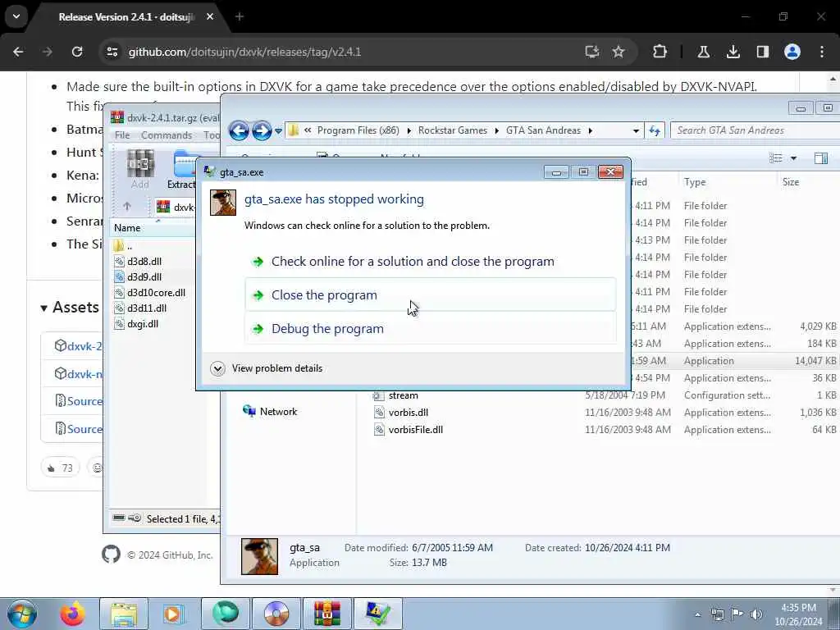Open the media player taskbar icon

click(x=172, y=614)
